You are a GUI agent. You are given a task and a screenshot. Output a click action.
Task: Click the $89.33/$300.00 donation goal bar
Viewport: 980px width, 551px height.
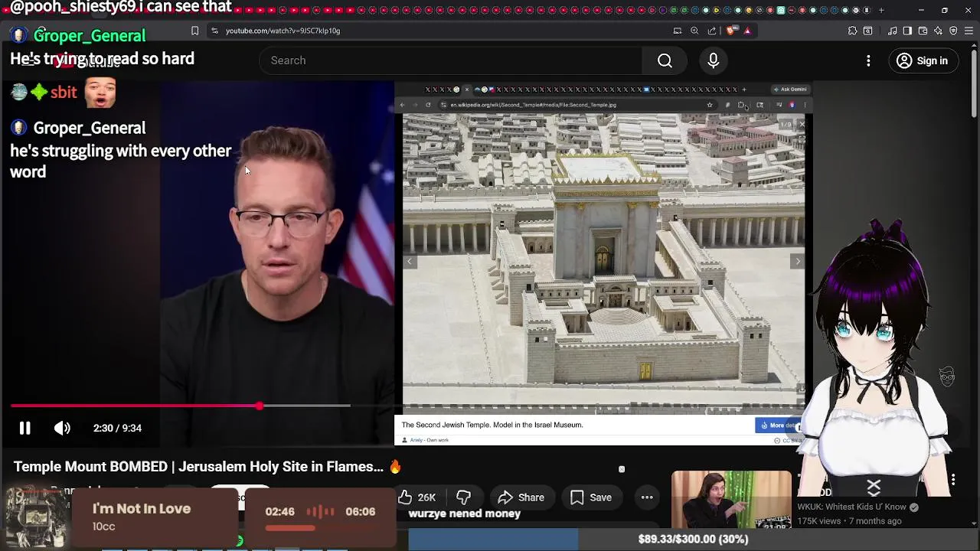693,539
